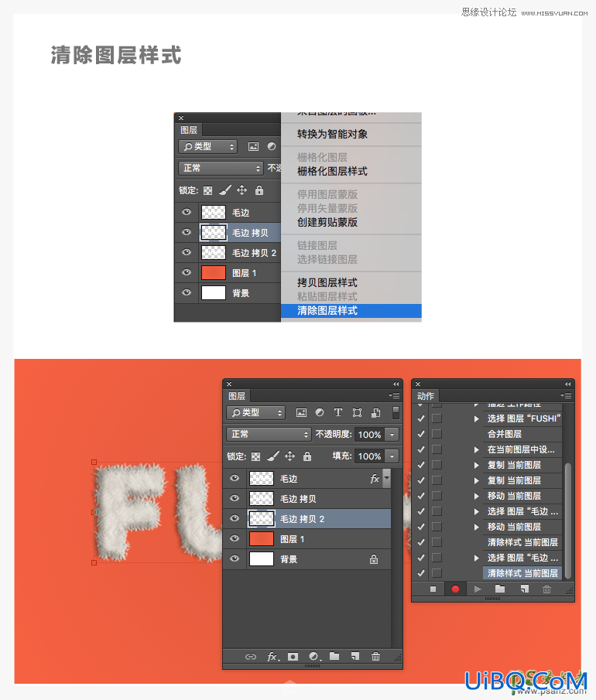The image size is (596, 700).
Task: Click the Actions panel vertical scrollbar
Action: [x=568, y=521]
